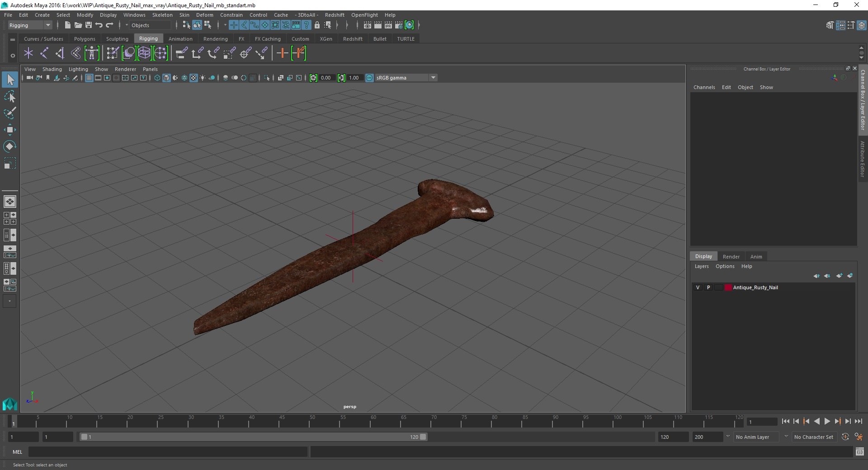The image size is (868, 470).
Task: Open the No Character Set dropdown
Action: point(814,437)
